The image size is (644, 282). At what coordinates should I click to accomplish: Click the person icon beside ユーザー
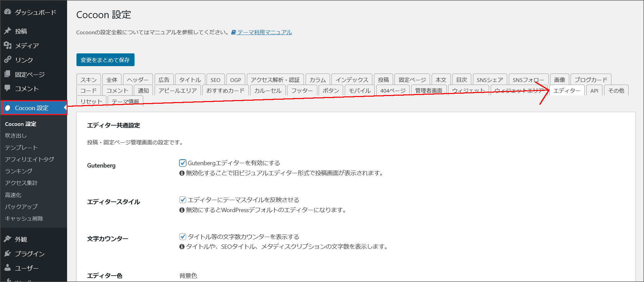tap(7, 268)
